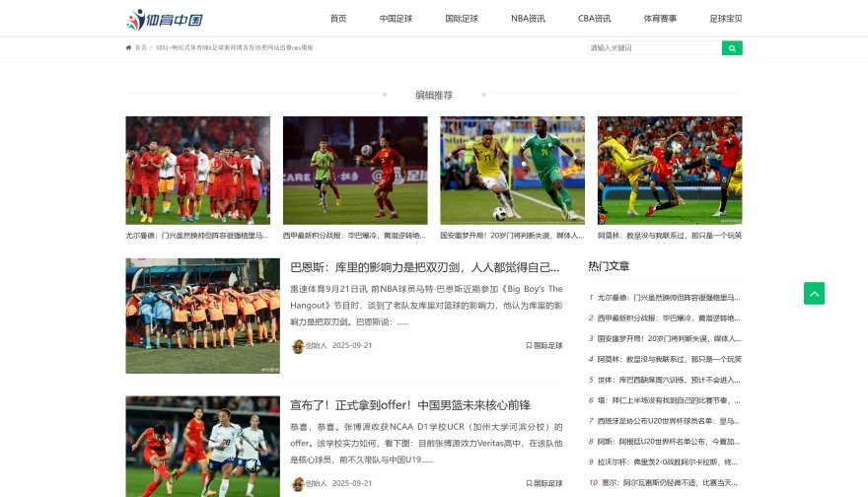868x497 pixels.
Task: Click author avatar on the 宣布了 offer article
Action: pos(298,483)
